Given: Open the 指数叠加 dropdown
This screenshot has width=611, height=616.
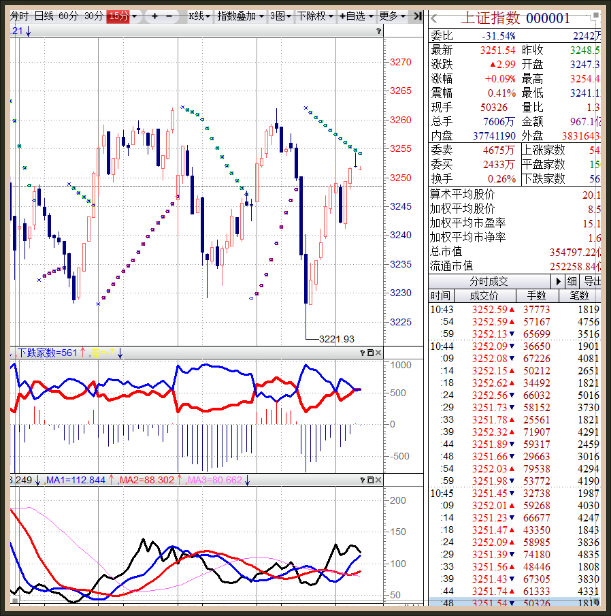Looking at the screenshot, I should point(241,17).
